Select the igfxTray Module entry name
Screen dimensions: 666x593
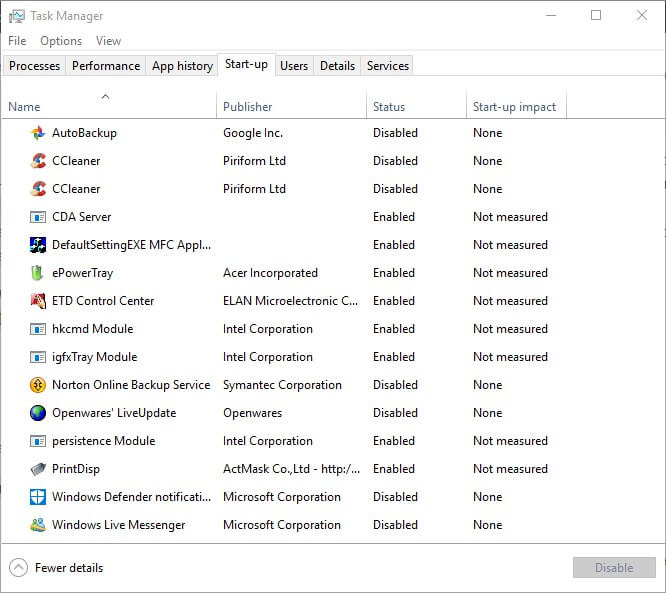point(94,357)
